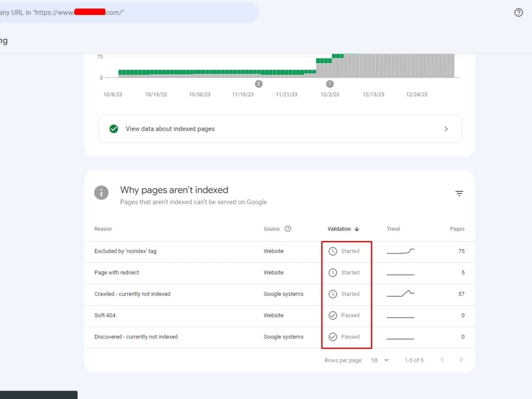Screen dimensions: 532x399
Task: Click the help icon next to the Source column
Action: (287, 229)
